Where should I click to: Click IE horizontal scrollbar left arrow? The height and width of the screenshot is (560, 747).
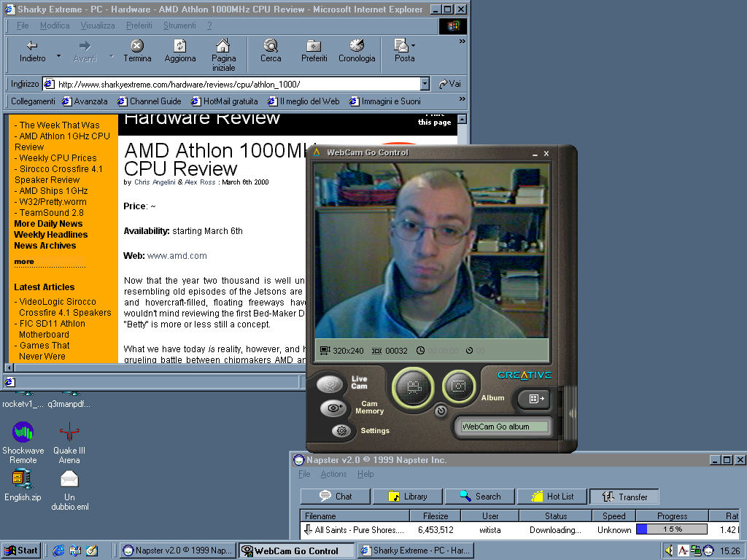click(x=9, y=367)
